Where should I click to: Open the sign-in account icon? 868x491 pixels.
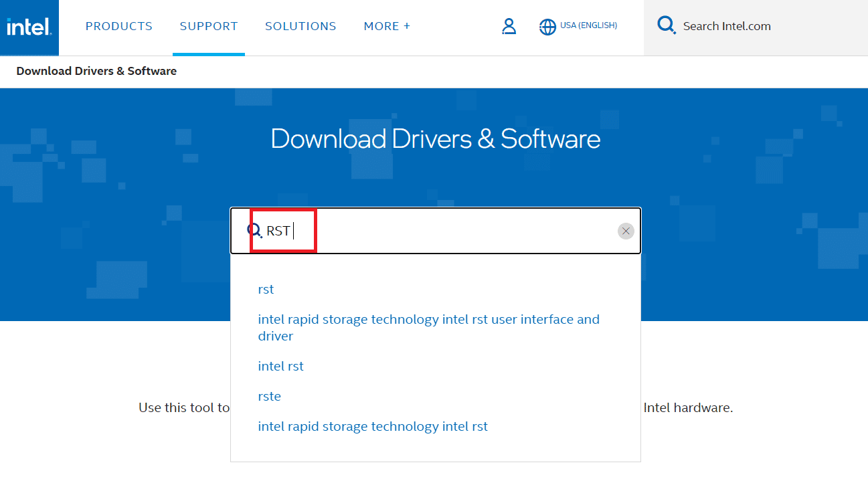(x=509, y=26)
